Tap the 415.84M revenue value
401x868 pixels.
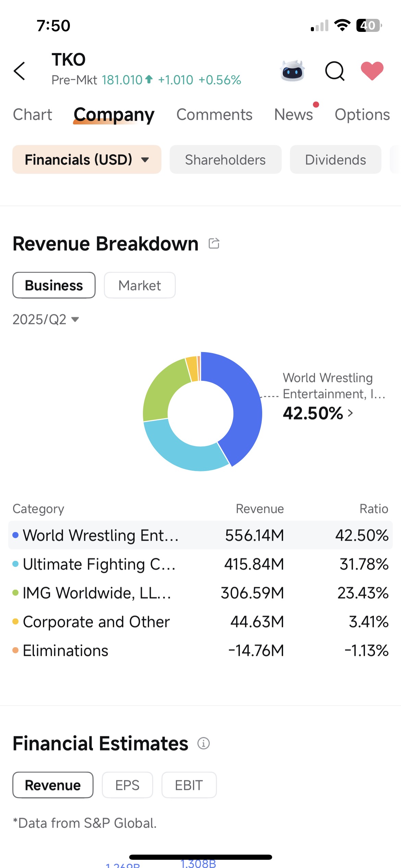pos(254,564)
